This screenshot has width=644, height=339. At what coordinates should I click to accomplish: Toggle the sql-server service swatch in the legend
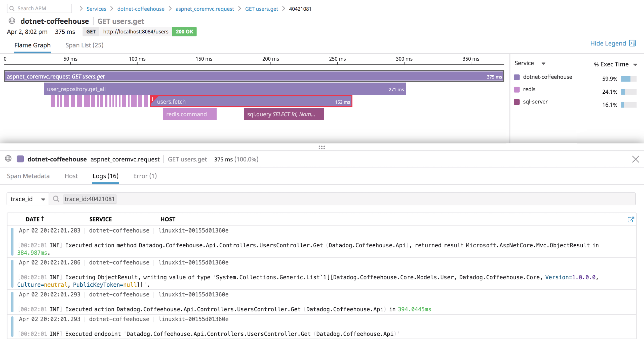coord(517,102)
